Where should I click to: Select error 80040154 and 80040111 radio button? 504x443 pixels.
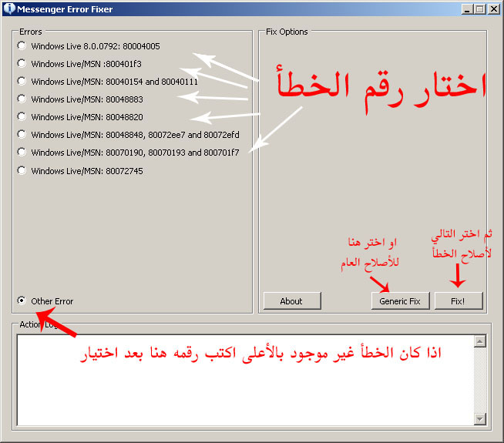22,82
